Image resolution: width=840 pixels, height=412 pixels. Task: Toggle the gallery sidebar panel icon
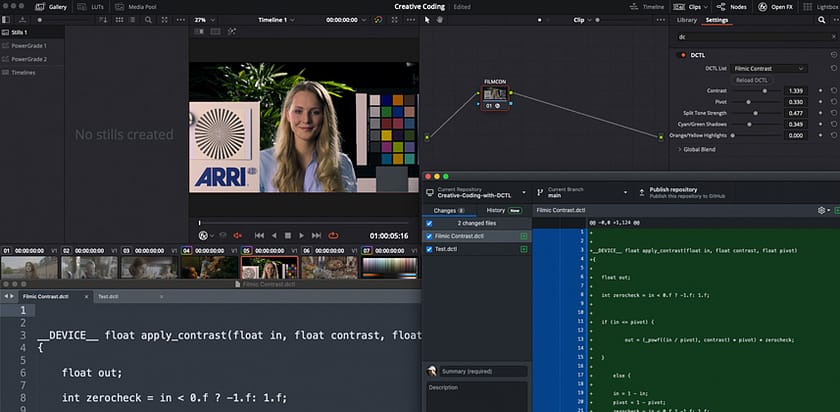pos(6,20)
